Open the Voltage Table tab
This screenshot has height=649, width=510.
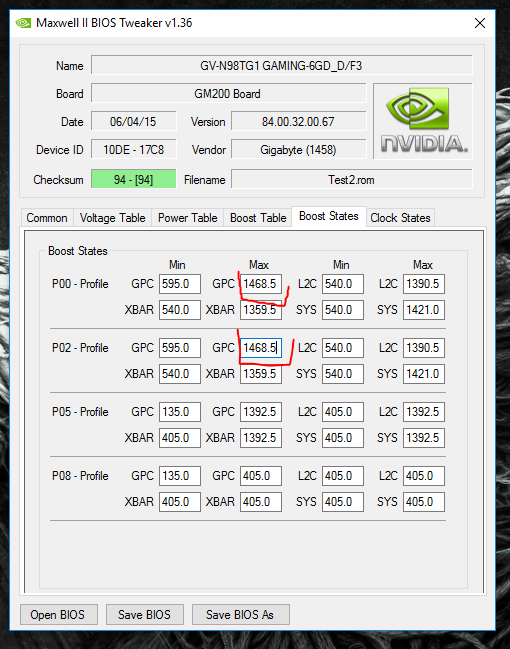[113, 218]
